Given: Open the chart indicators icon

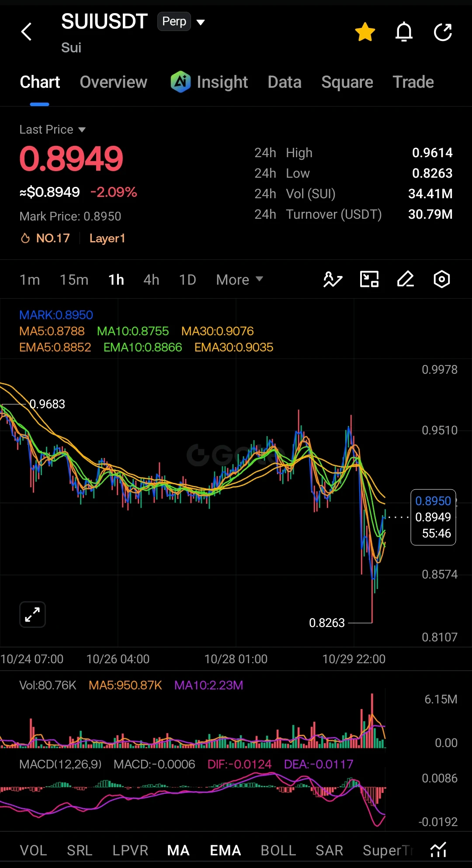Looking at the screenshot, I should [333, 279].
